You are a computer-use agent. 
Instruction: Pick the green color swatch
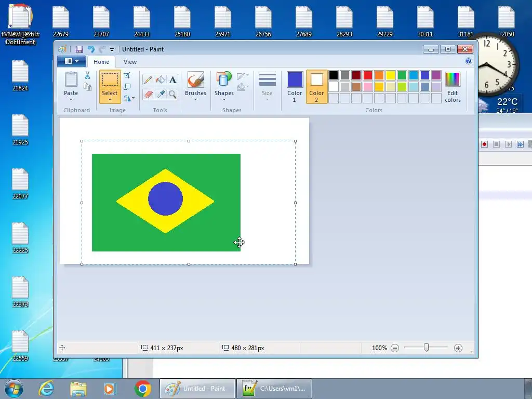[x=402, y=75]
